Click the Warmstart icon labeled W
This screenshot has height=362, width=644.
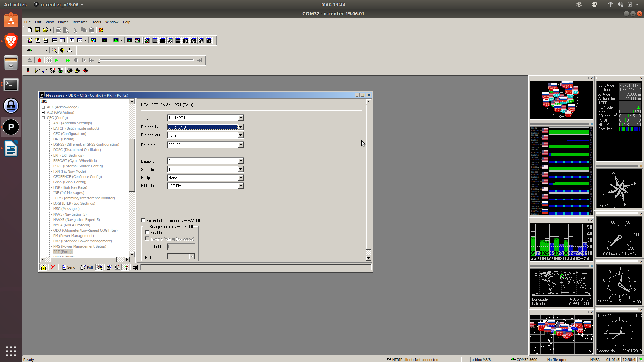click(37, 70)
